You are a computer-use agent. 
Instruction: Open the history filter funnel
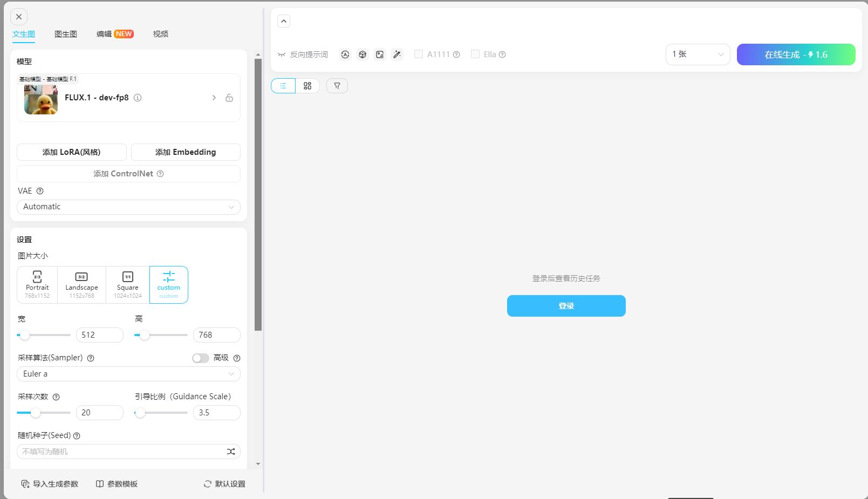point(337,86)
